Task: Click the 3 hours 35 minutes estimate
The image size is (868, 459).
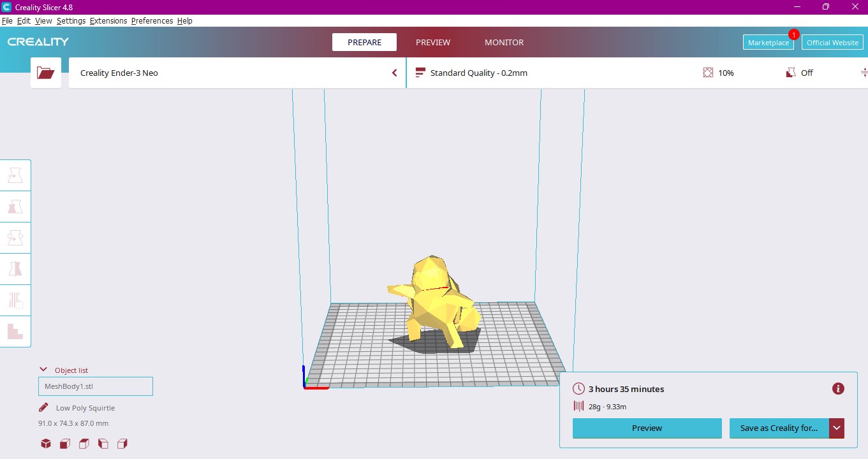Action: [x=626, y=389]
